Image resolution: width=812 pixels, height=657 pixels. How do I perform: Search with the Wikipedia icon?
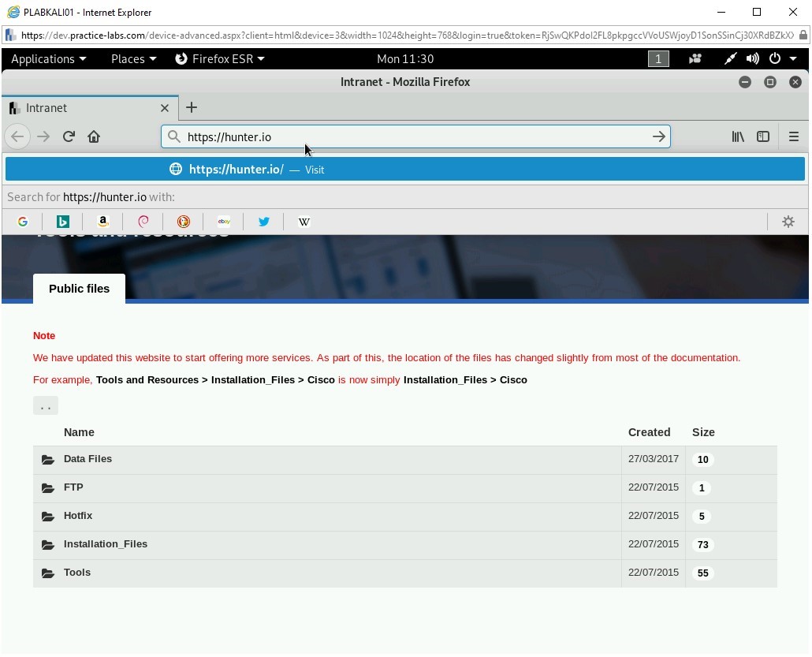[304, 222]
